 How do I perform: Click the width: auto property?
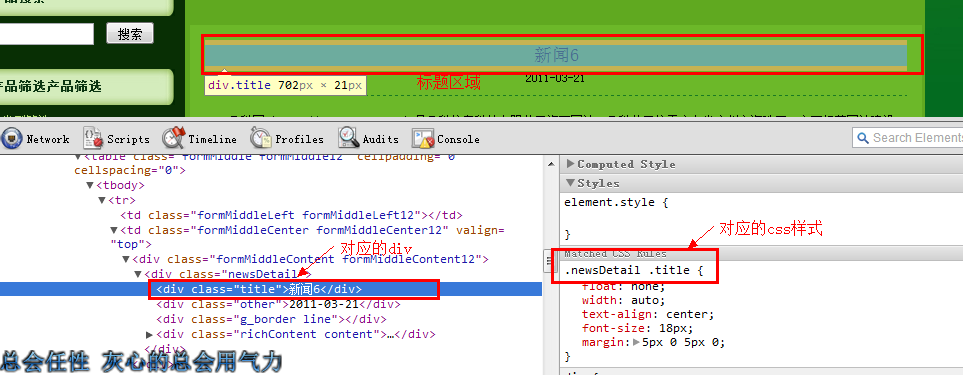(623, 300)
